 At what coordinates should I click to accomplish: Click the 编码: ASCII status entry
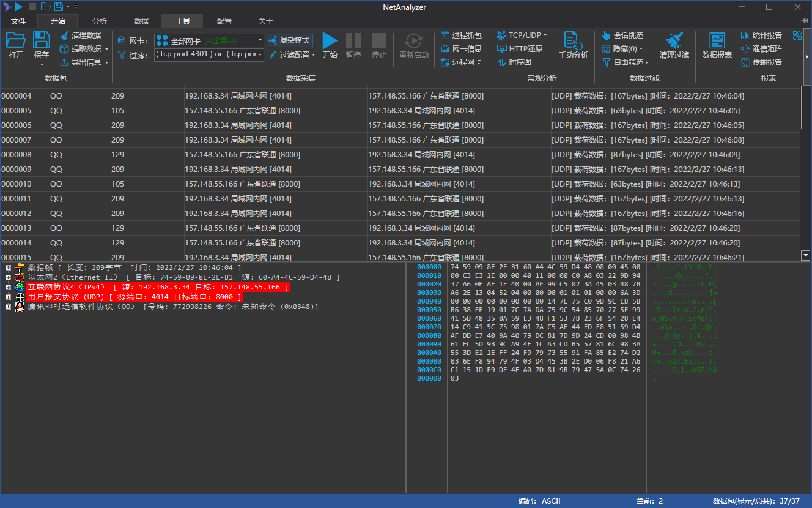pos(539,501)
